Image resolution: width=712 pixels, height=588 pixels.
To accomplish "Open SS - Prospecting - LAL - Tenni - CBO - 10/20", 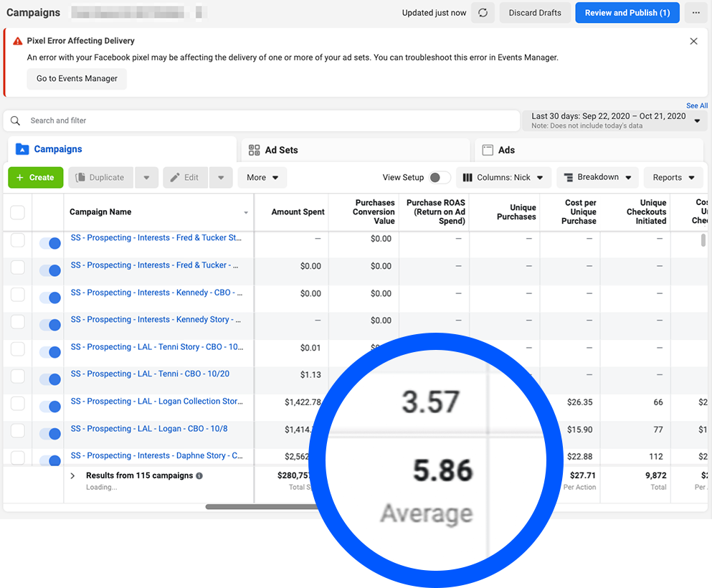I will (150, 374).
